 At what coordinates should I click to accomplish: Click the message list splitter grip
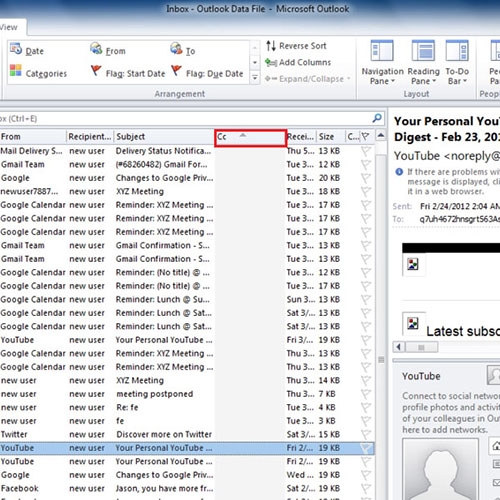(x=381, y=360)
